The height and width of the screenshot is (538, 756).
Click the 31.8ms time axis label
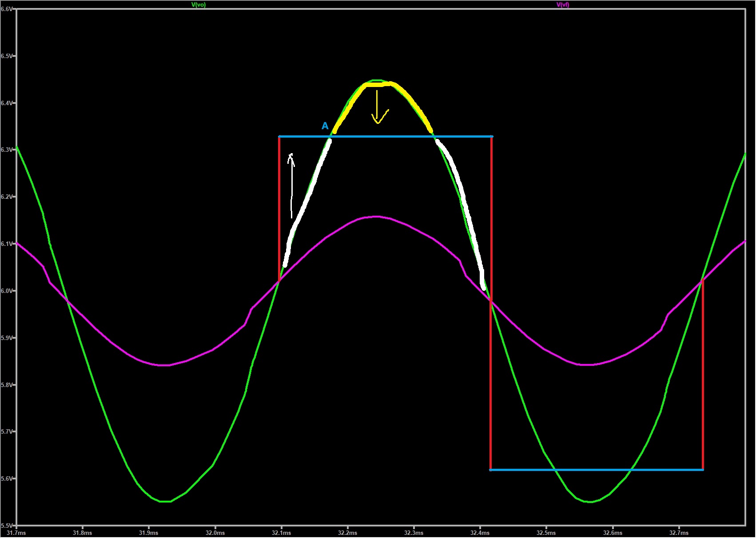pyautogui.click(x=83, y=533)
